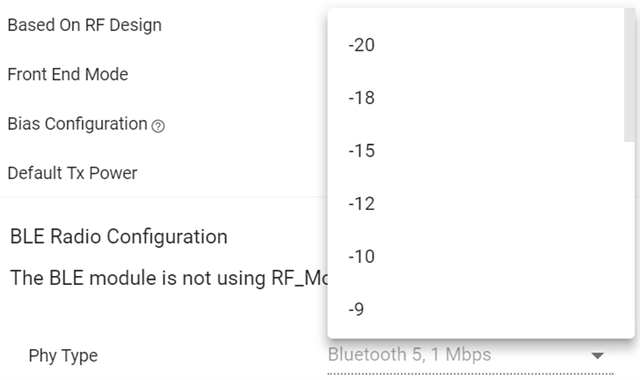Click the Default Tx Power label
The width and height of the screenshot is (640, 380).
tap(72, 173)
